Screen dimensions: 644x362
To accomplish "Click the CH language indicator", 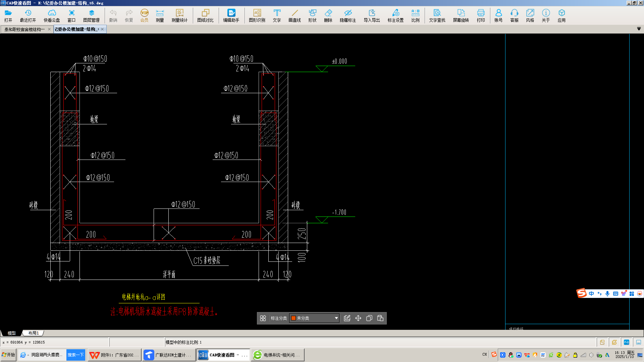I will (484, 355).
